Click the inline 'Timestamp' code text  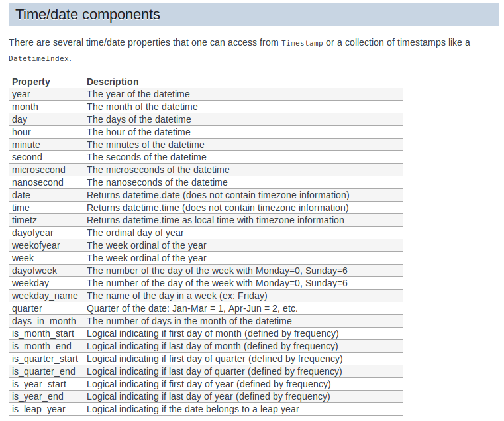[x=302, y=43]
